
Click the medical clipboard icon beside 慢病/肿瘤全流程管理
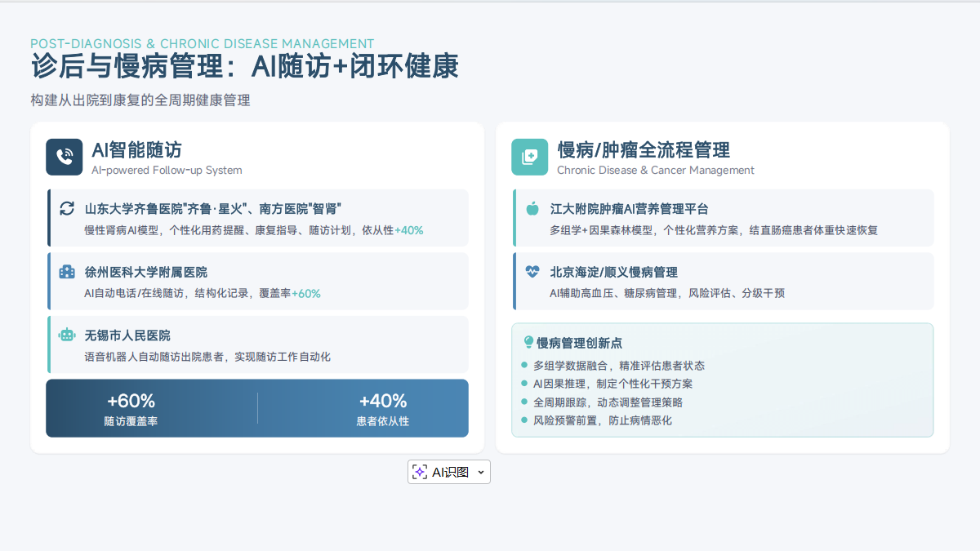529,157
